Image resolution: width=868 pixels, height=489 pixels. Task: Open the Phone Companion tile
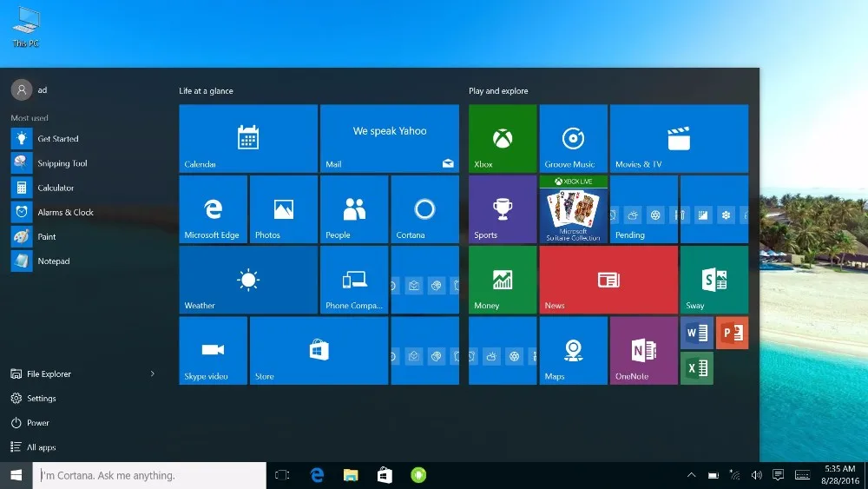pyautogui.click(x=354, y=280)
